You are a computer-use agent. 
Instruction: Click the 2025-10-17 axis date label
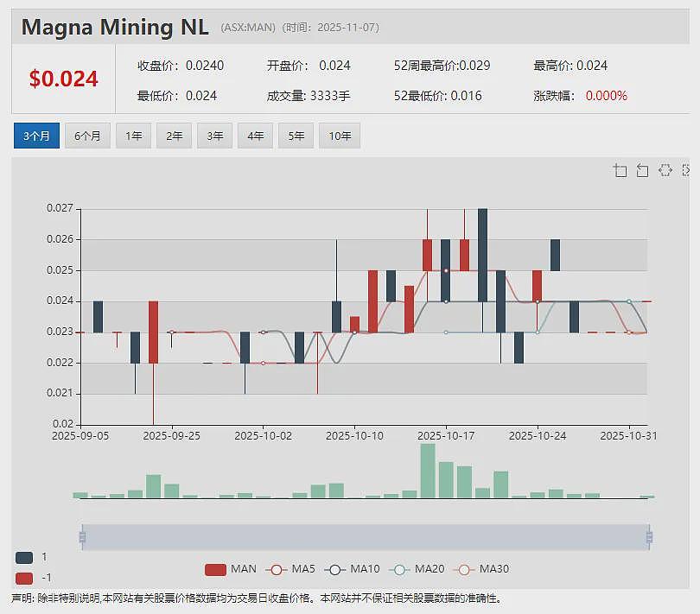click(x=446, y=436)
